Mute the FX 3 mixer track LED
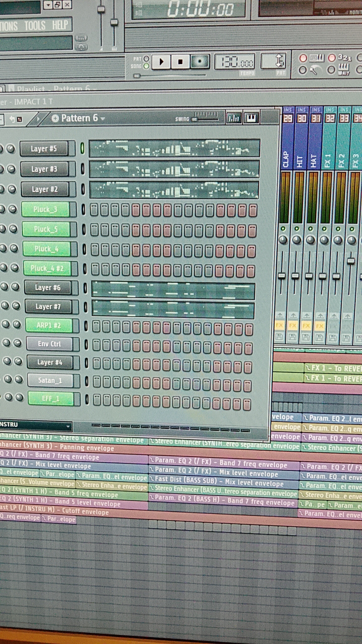Viewport: 362px width, 644px height. point(352,229)
